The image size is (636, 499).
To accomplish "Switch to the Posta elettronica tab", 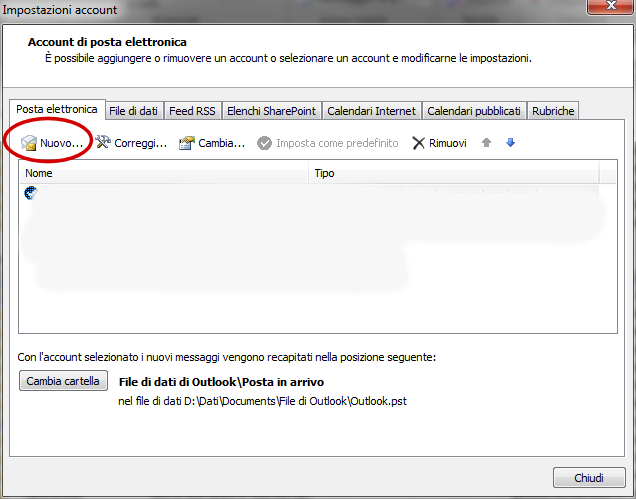I will pos(57,110).
